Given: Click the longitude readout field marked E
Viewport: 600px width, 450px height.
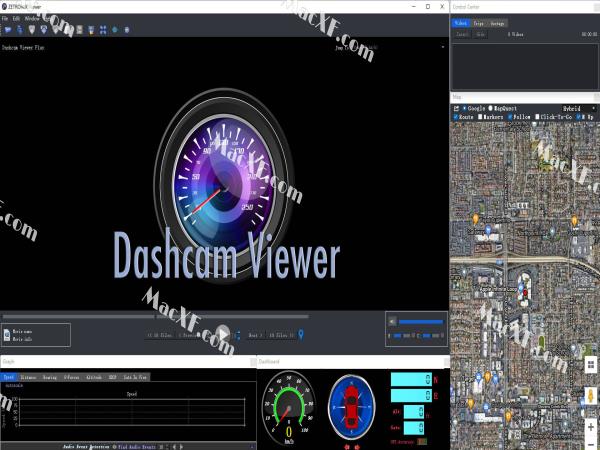Looking at the screenshot, I should coord(411,395).
